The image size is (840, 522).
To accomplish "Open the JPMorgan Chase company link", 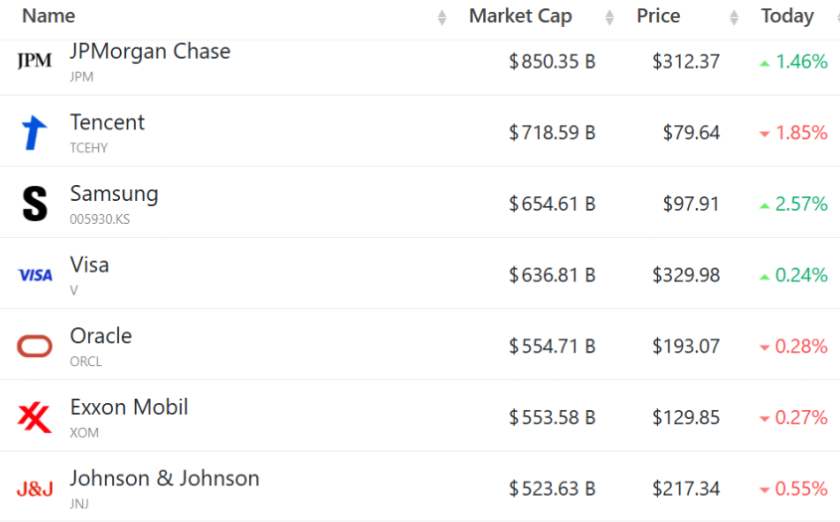I will point(150,51).
